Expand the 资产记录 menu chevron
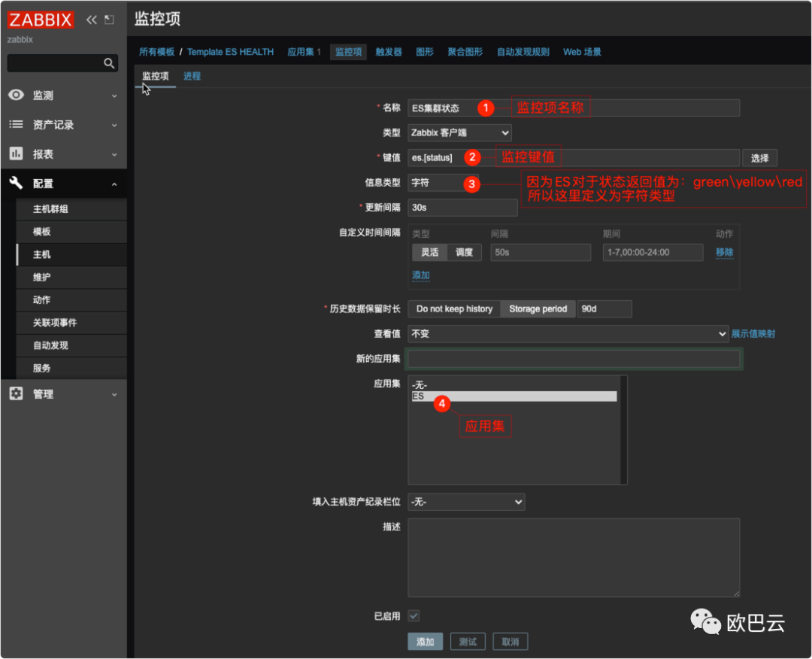This screenshot has width=812, height=659. click(x=114, y=126)
